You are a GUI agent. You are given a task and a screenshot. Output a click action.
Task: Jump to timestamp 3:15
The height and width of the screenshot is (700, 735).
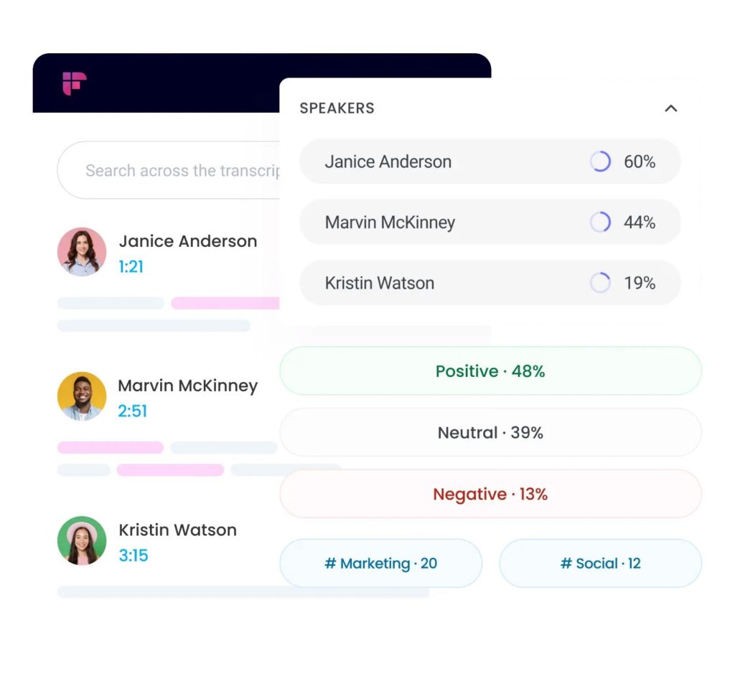(x=134, y=556)
